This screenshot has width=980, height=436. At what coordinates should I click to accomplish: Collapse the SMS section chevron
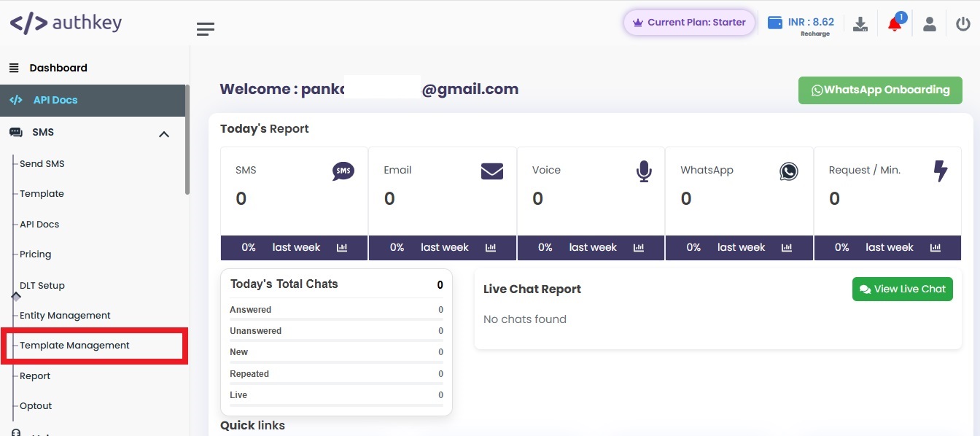coord(164,134)
